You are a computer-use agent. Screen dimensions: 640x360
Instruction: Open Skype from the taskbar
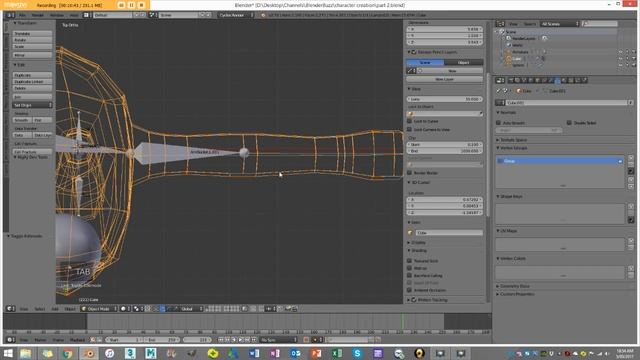[357, 353]
